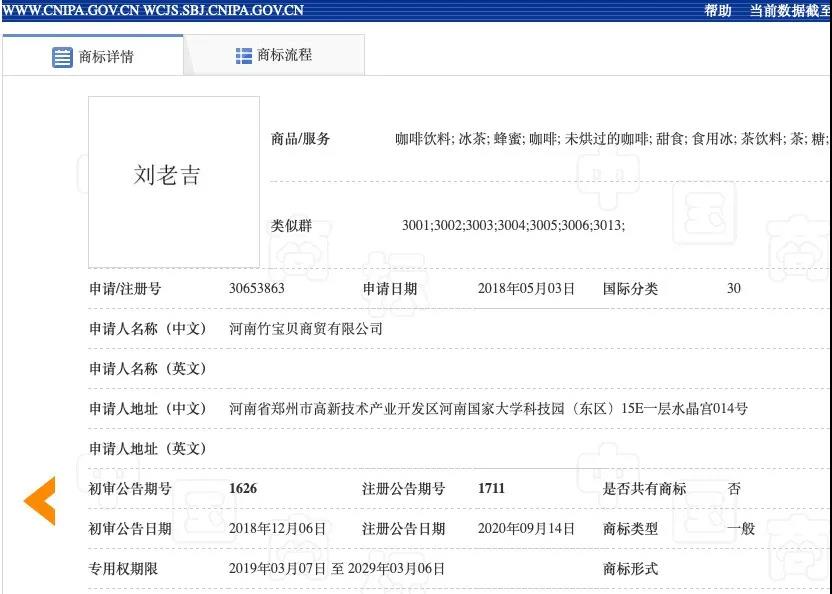832x594 pixels.
Task: Click the 初审公告期号 label
Action: [130, 488]
